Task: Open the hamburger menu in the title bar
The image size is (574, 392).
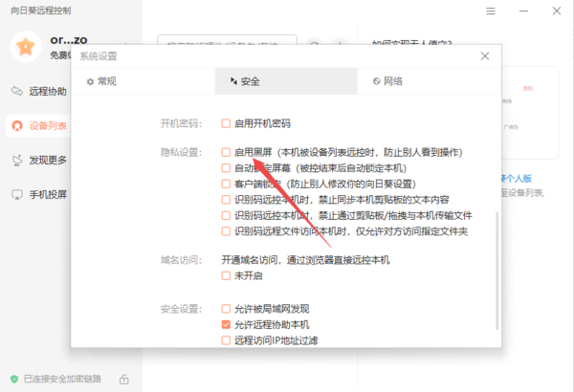Action: [x=490, y=11]
